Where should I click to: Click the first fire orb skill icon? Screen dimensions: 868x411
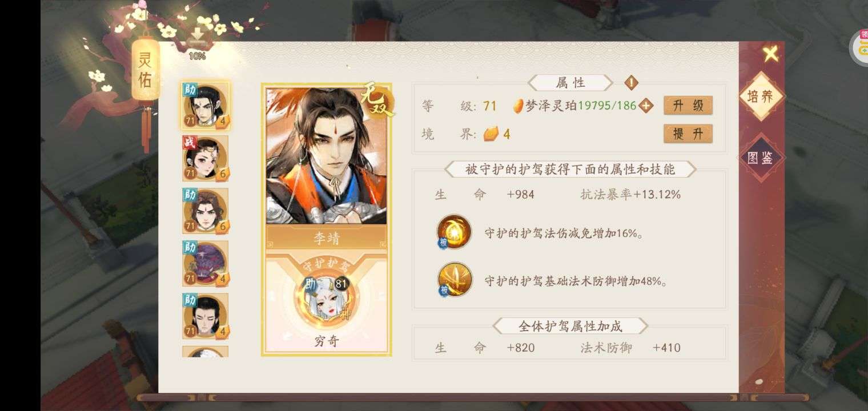[x=454, y=232]
